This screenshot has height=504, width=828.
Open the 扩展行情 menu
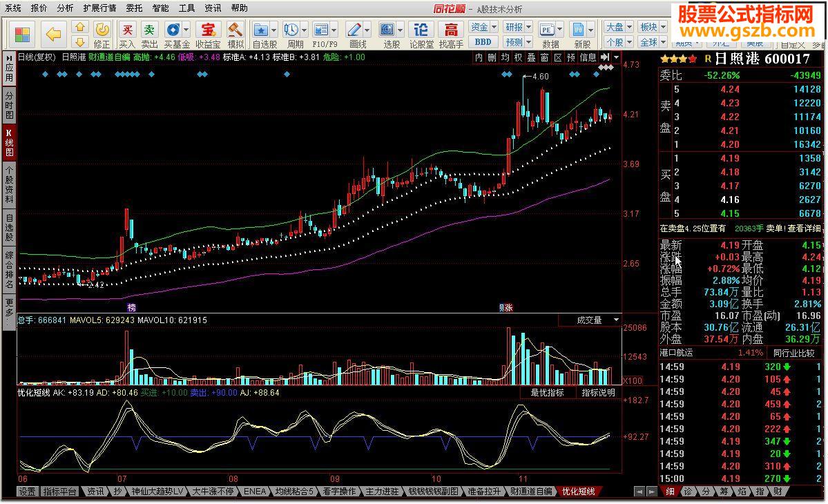coord(99,8)
